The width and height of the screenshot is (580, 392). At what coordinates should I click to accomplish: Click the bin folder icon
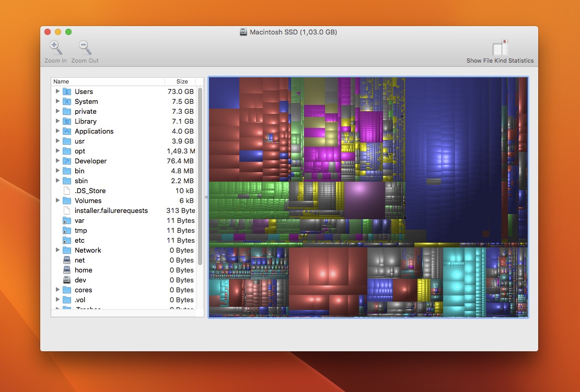click(x=66, y=171)
